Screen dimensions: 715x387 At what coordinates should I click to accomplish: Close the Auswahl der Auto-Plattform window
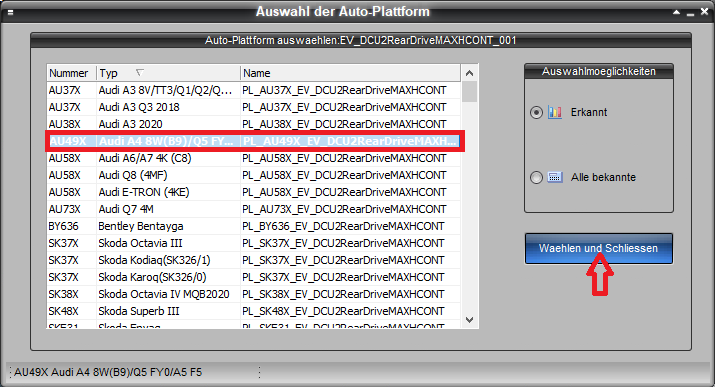pos(705,12)
